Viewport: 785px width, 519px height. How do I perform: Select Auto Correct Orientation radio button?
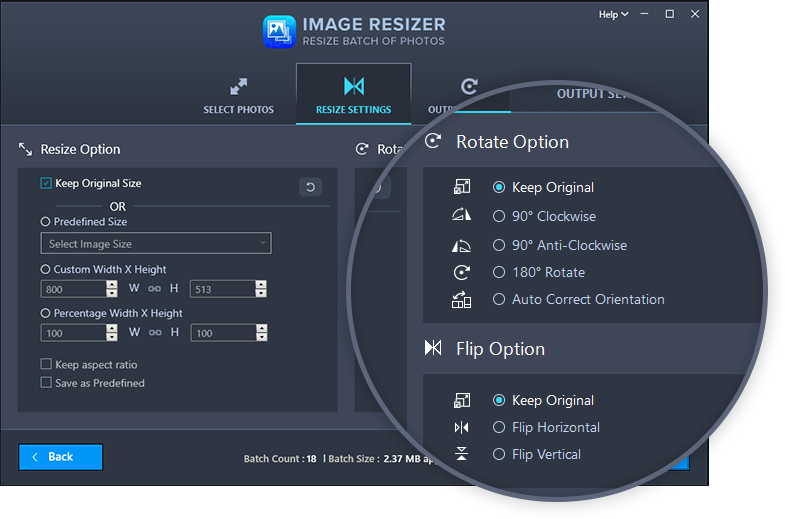499,299
